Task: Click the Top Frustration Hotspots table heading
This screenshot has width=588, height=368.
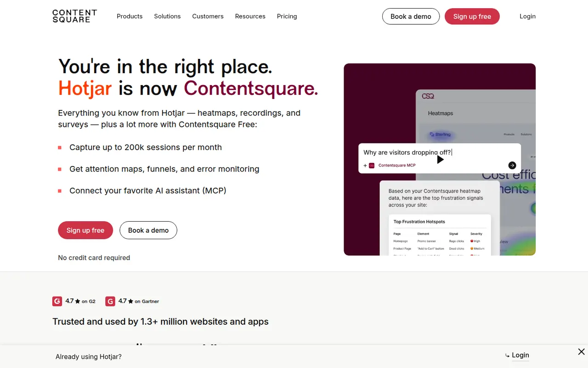Action: pos(419,222)
